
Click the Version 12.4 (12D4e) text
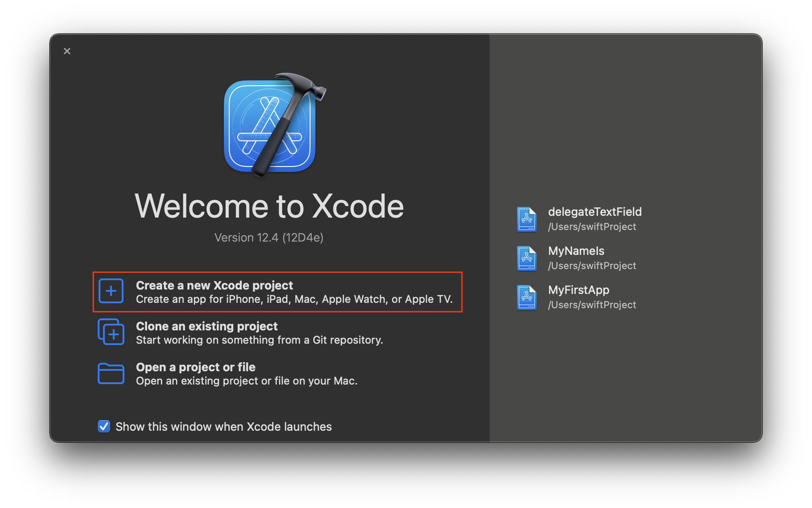[x=269, y=238]
